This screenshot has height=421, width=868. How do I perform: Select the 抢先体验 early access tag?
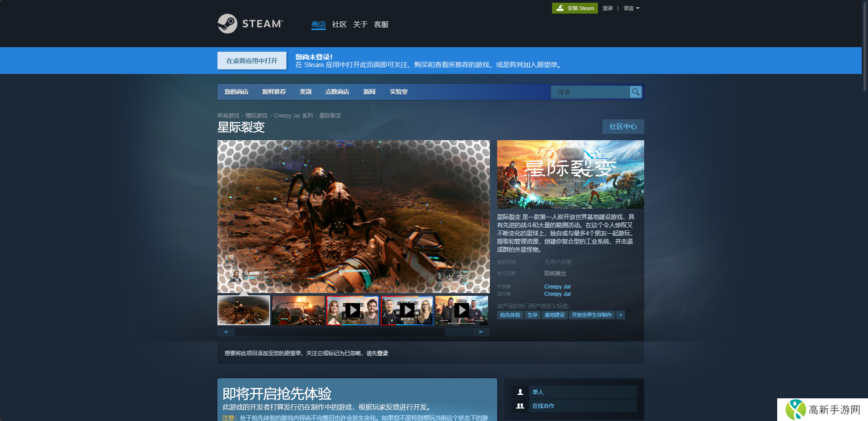click(510, 315)
